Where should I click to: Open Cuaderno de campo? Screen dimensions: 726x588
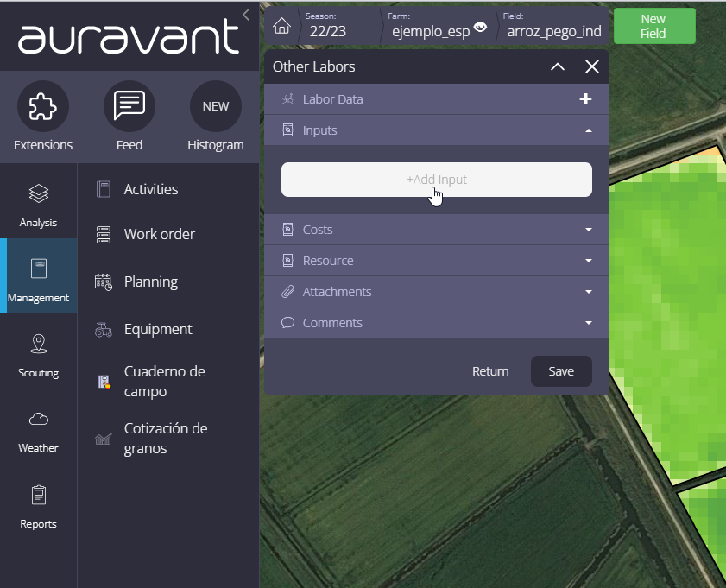coord(164,381)
